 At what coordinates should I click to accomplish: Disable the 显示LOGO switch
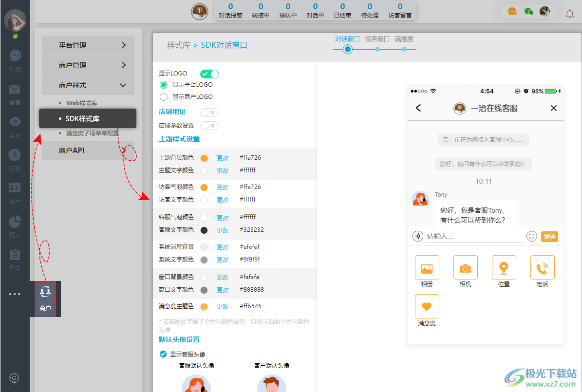click(x=209, y=73)
